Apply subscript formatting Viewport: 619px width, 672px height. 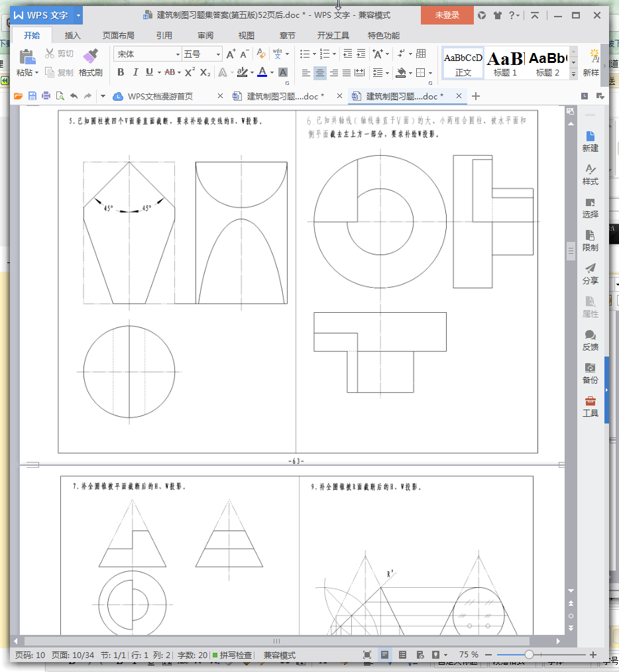pos(205,72)
